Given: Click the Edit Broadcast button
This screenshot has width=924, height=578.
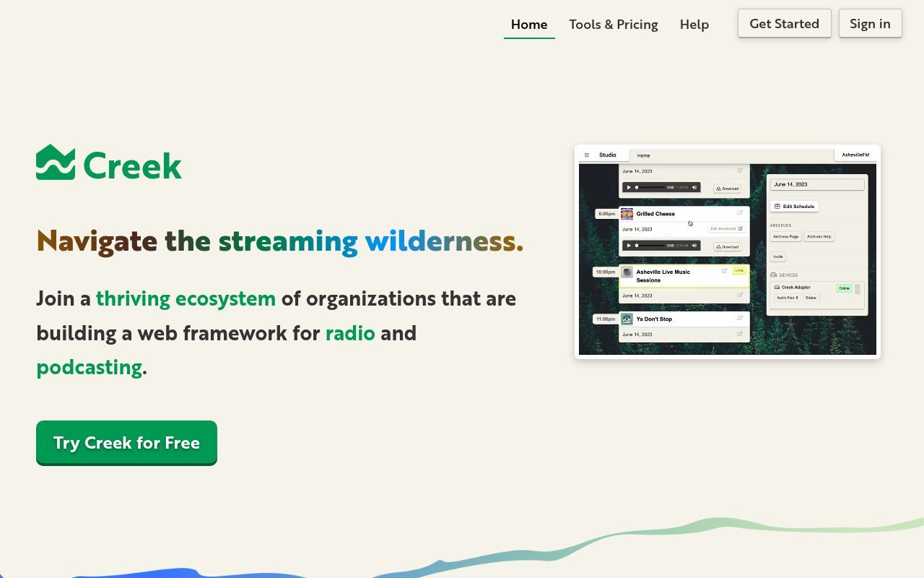Looking at the screenshot, I should tap(727, 228).
